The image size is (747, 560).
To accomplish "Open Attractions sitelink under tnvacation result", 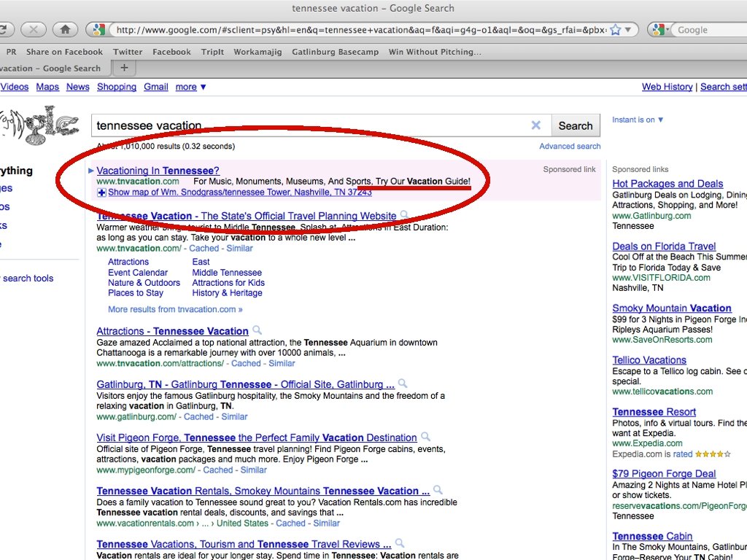I will point(128,262).
